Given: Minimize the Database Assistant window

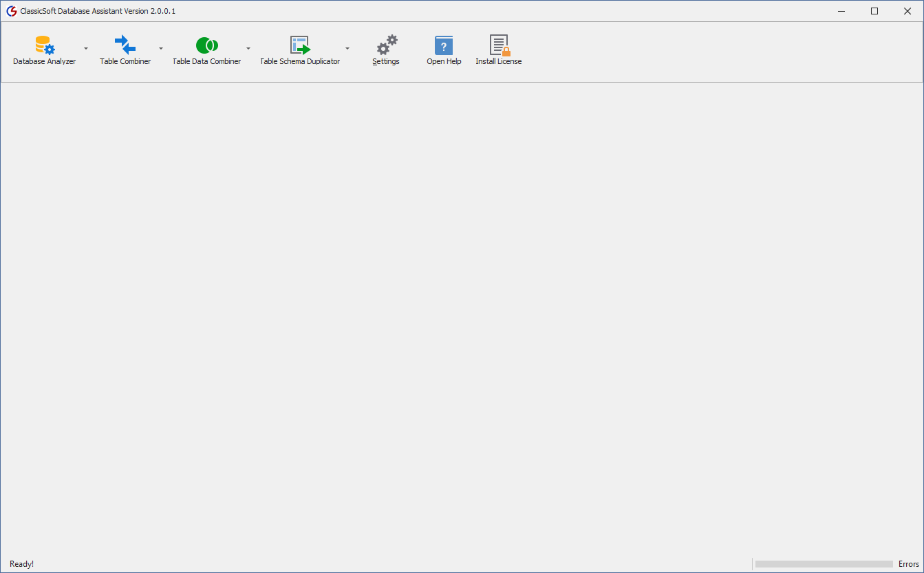Looking at the screenshot, I should pyautogui.click(x=842, y=11).
